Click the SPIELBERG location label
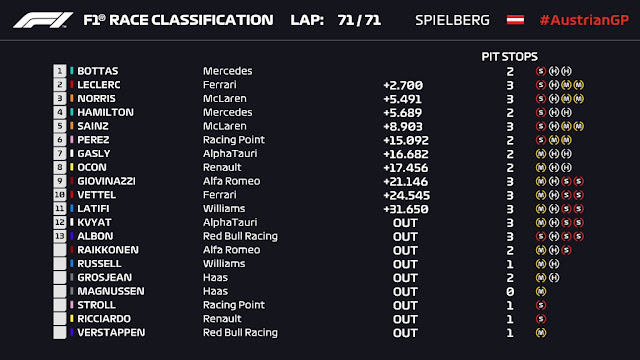This screenshot has height=360, width=640. 452,20
